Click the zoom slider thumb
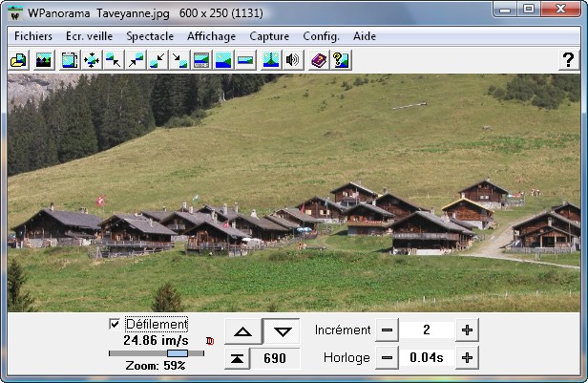588x383 pixels. click(x=178, y=353)
